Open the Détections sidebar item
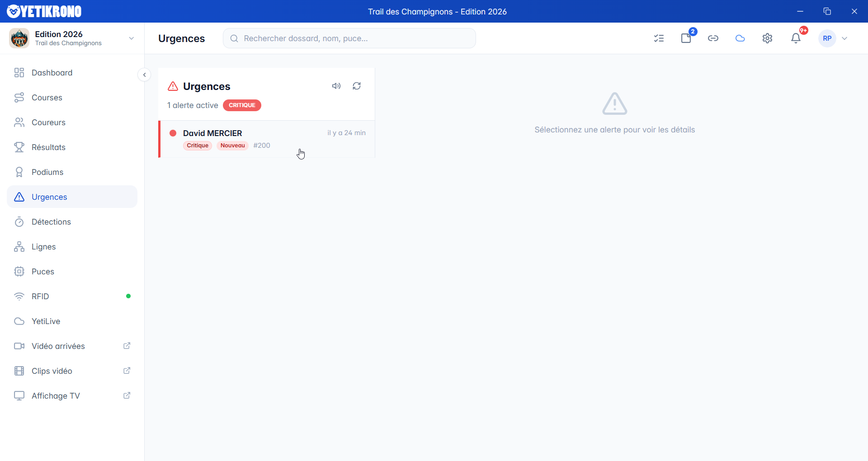This screenshot has height=461, width=868. click(51, 222)
